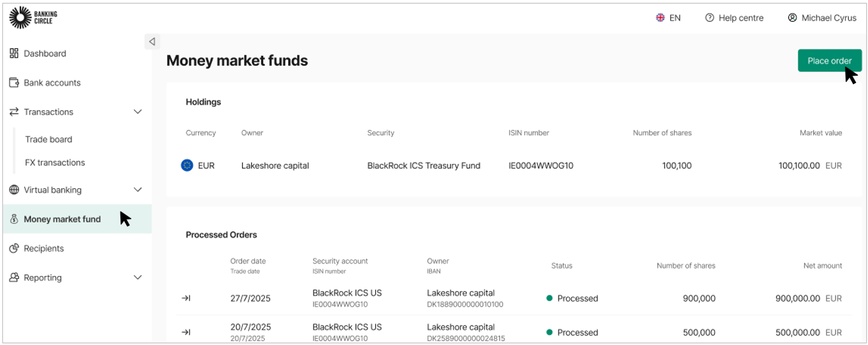Click Security column header in Holdings
Viewport: 868px width, 345px height.
(x=381, y=133)
